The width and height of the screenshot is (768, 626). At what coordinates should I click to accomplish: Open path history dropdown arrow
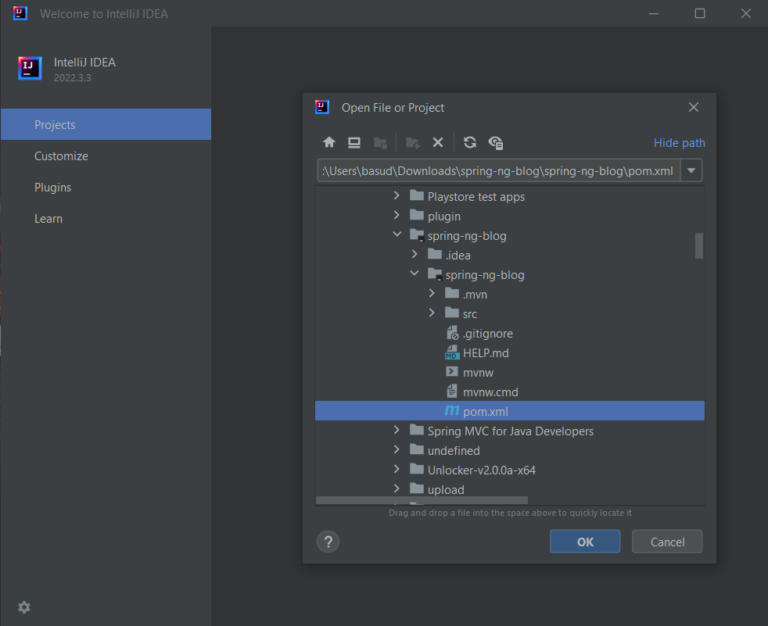pos(691,170)
